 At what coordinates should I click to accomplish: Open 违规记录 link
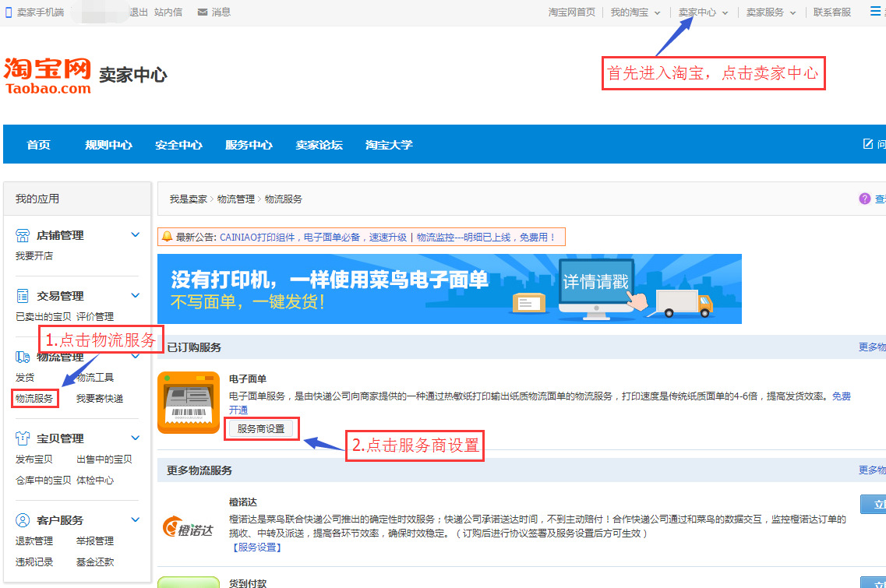point(34,562)
